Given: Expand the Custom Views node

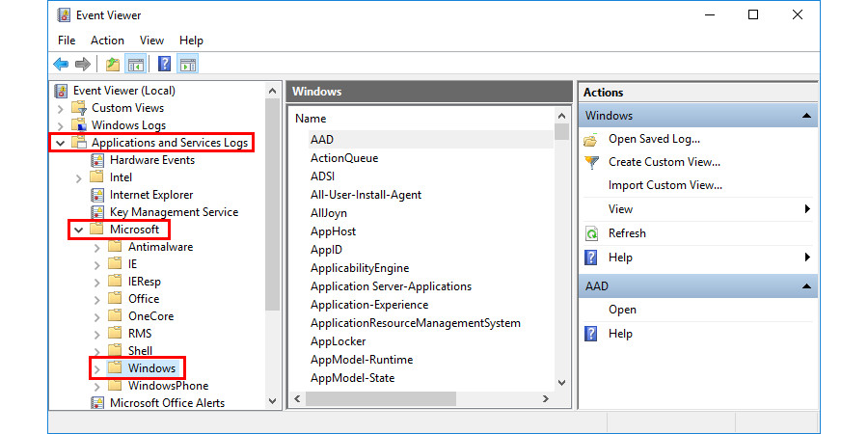Looking at the screenshot, I should 61,108.
